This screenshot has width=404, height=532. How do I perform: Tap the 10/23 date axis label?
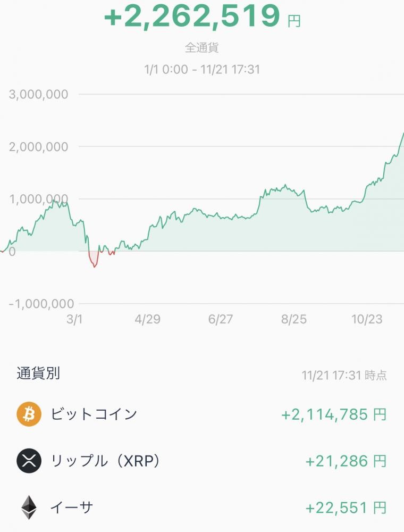pyautogui.click(x=367, y=319)
